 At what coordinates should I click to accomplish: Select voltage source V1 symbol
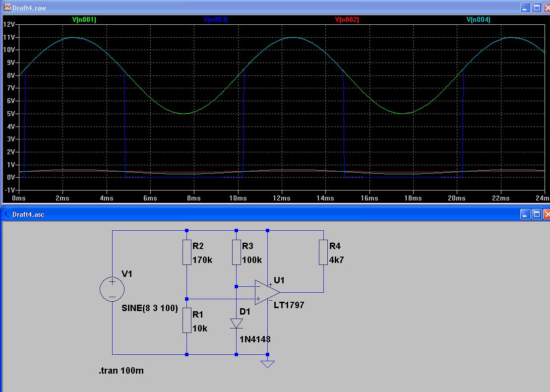coord(112,289)
